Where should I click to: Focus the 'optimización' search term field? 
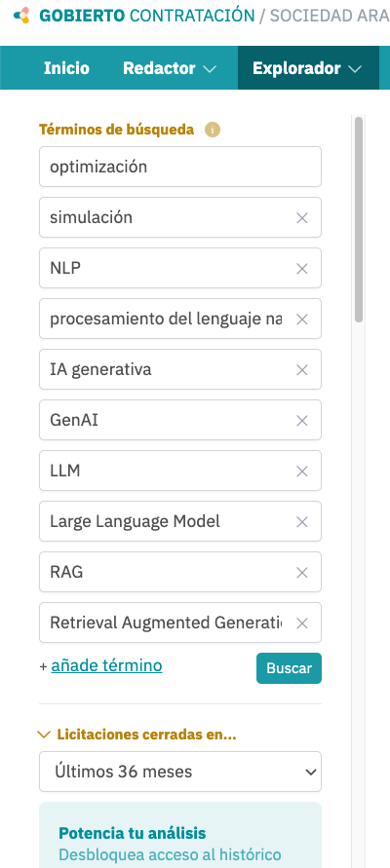(180, 167)
